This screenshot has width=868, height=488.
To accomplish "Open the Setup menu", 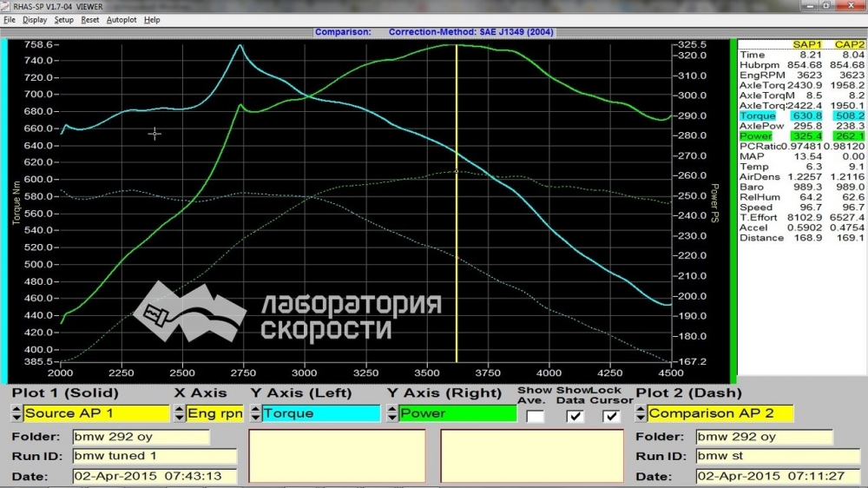I will 64,19.
